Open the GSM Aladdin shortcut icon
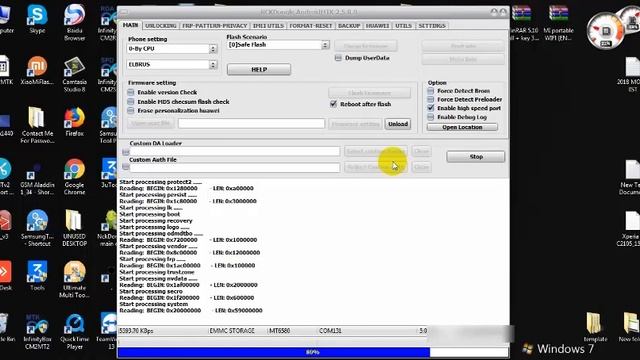640x360 pixels. pyautogui.click(x=37, y=178)
